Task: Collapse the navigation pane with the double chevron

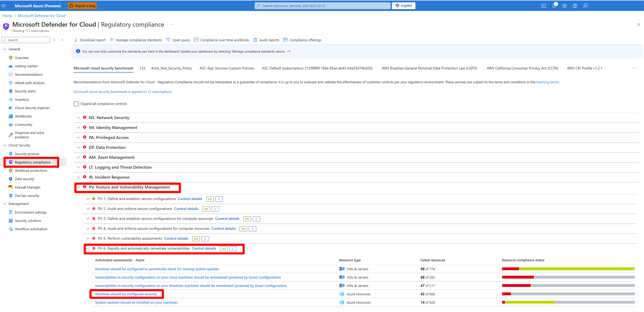Action: point(62,40)
